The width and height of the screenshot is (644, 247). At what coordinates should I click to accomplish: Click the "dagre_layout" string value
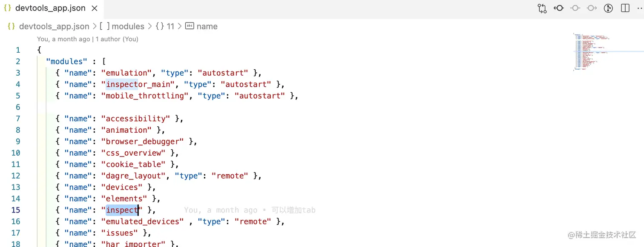[133, 176]
